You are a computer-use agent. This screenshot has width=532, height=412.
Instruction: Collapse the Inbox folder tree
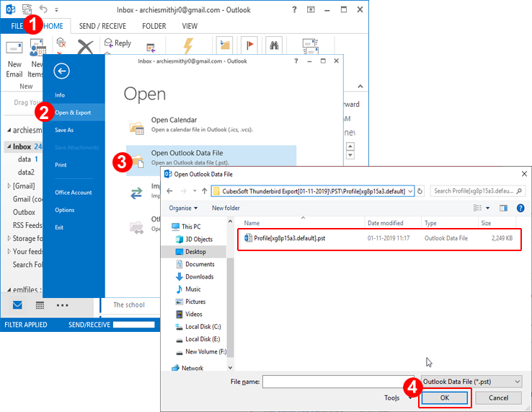(9, 146)
